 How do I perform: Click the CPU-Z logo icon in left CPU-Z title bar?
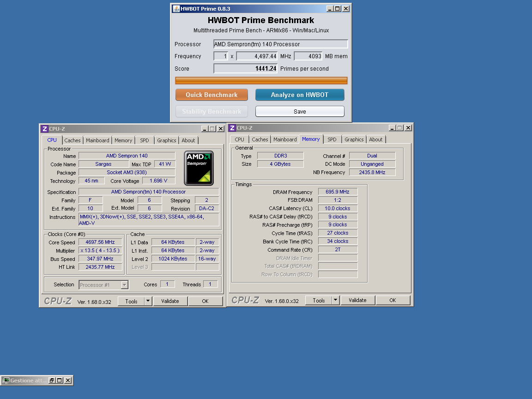(x=44, y=129)
